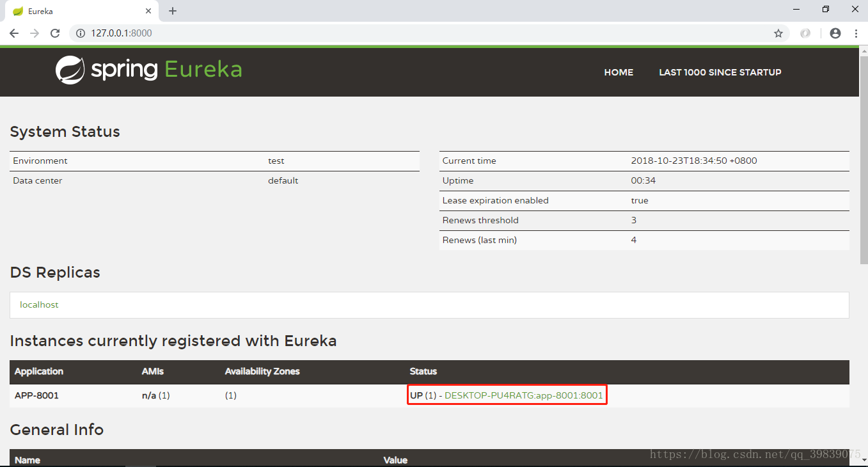
Task: Bookmark this page with the star icon
Action: [778, 33]
